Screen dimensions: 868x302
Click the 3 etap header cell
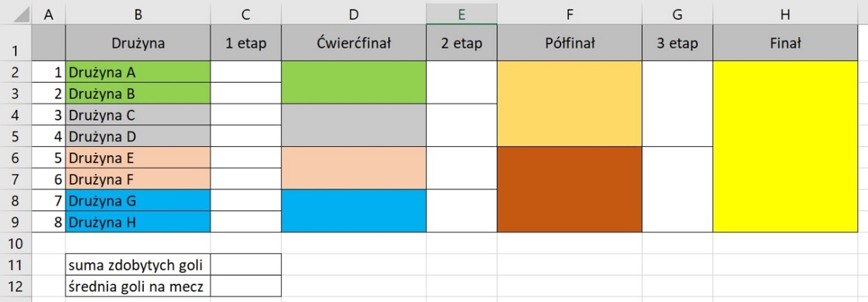677,43
